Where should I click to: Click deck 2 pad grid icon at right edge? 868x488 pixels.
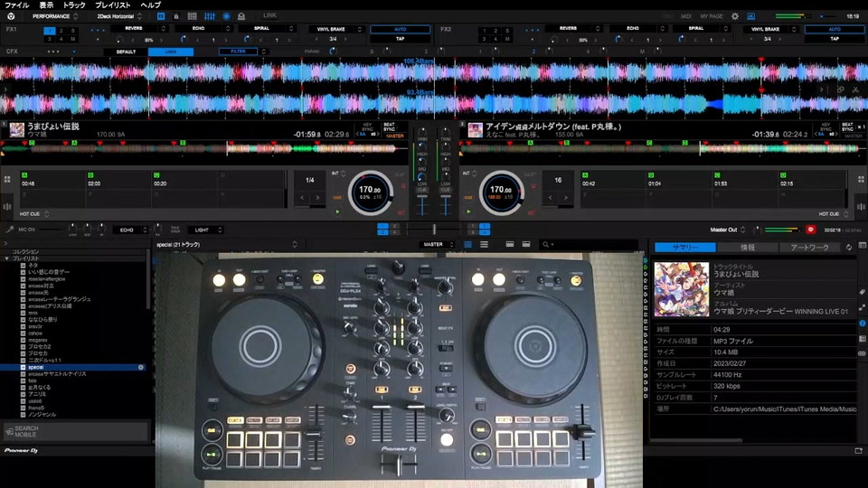pyautogui.click(x=861, y=179)
